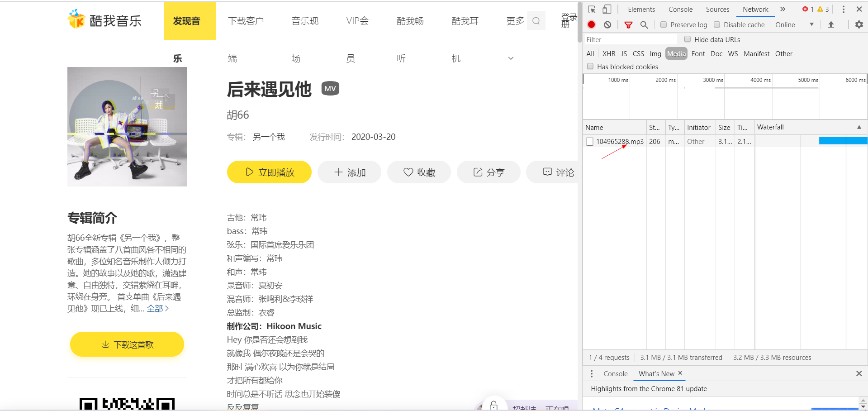Click the 下载这首歌 download button
This screenshot has width=868, height=411.
pyautogui.click(x=127, y=344)
